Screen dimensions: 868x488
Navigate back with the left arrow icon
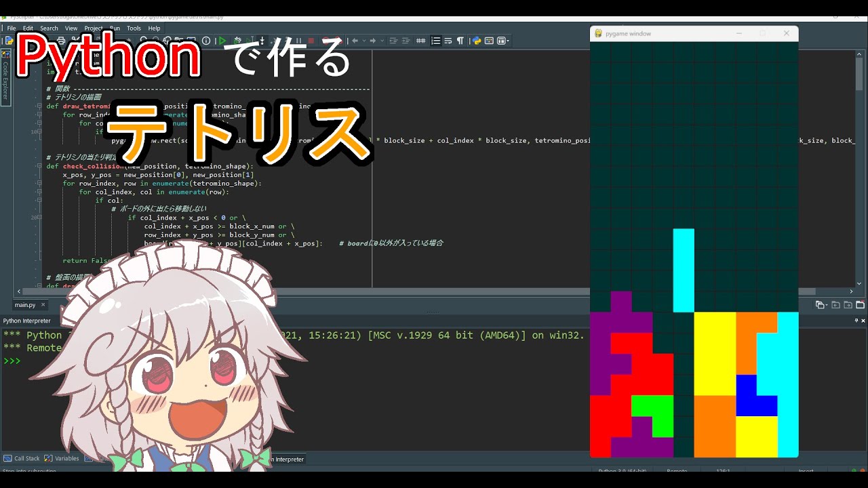[354, 41]
